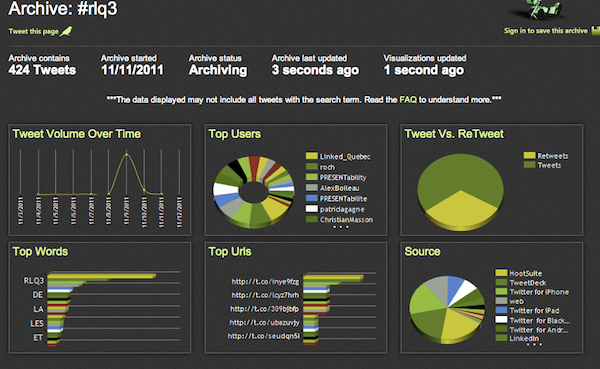The image size is (600, 369).
Task: Click the Source pie chart
Action: click(447, 309)
